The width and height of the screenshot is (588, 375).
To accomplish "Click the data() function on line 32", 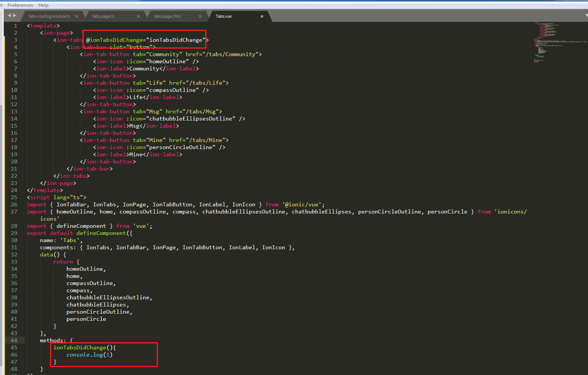I will tap(50, 255).
